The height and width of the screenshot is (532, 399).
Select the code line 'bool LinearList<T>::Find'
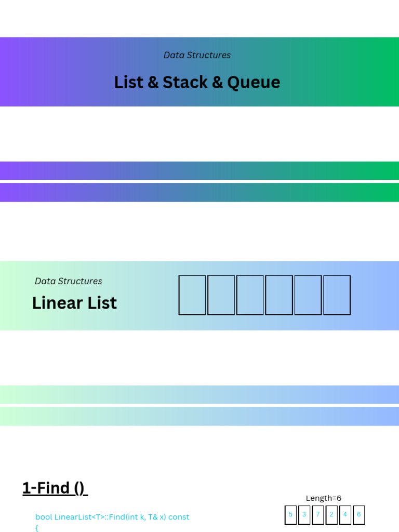pos(112,517)
